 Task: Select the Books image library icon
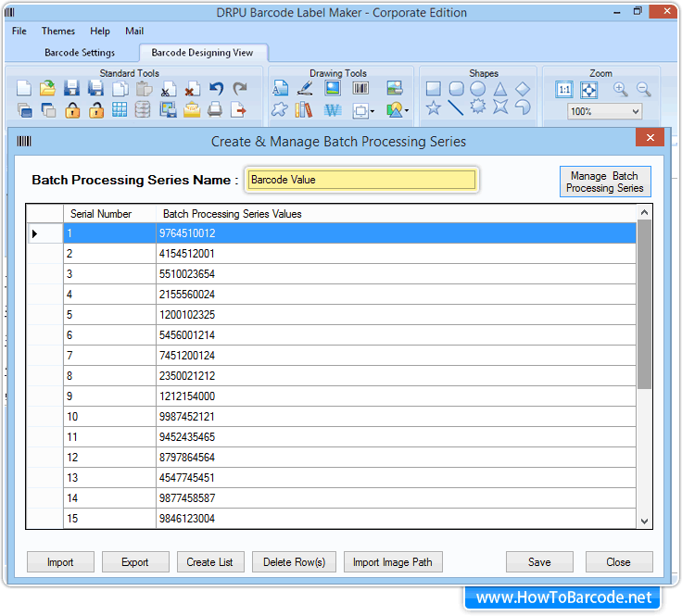coord(304,110)
